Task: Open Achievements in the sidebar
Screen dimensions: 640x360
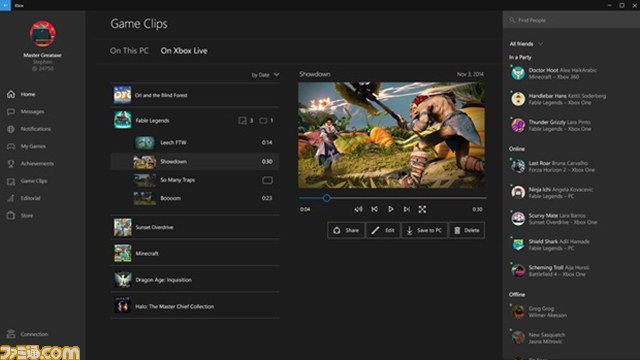Action: tap(30, 164)
